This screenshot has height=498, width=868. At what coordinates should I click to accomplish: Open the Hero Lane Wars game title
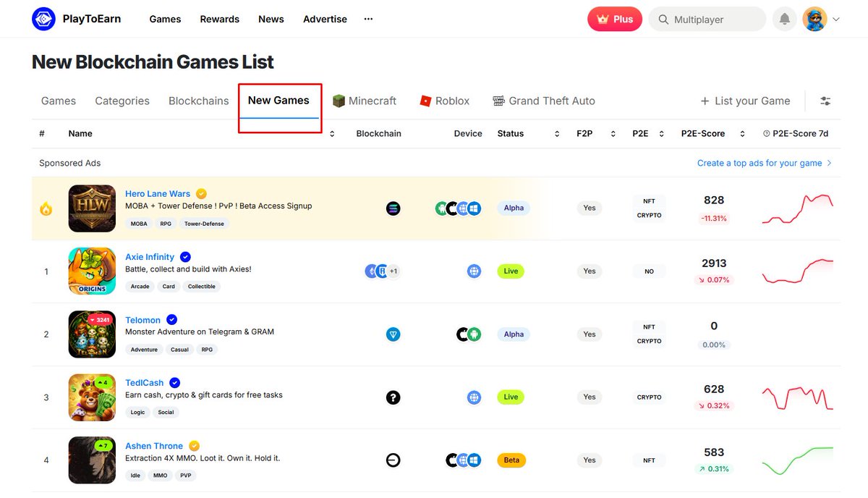tap(158, 194)
